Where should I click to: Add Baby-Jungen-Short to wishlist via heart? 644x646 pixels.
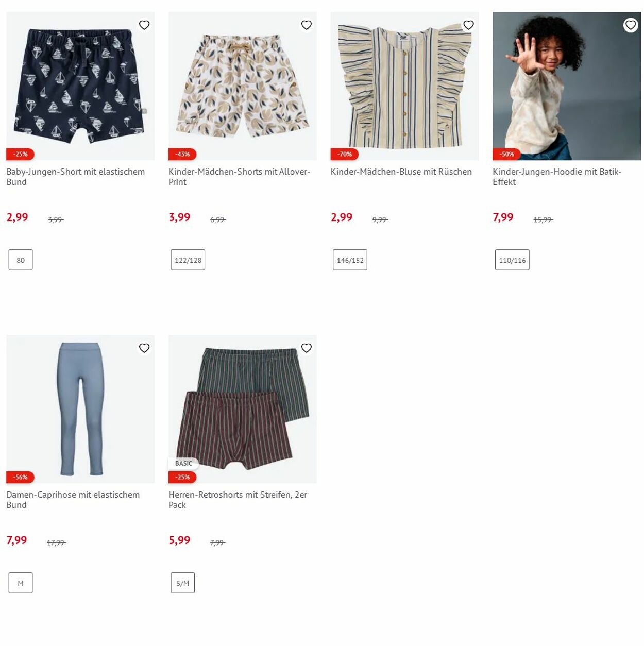(144, 25)
